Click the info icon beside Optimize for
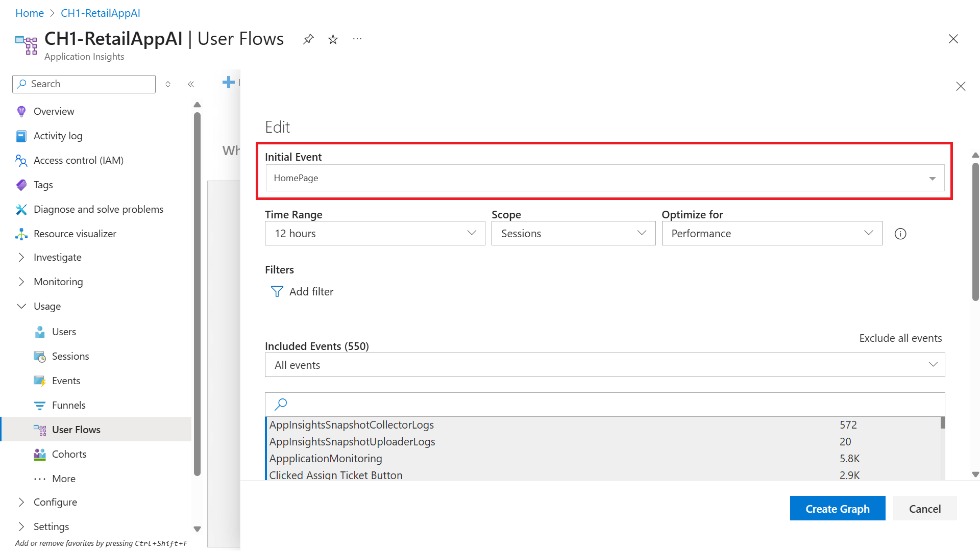The height and width of the screenshot is (551, 980). pyautogui.click(x=900, y=234)
